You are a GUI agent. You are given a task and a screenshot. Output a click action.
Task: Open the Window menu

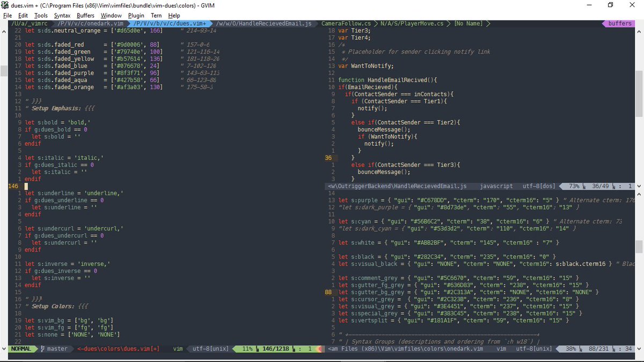tap(111, 16)
